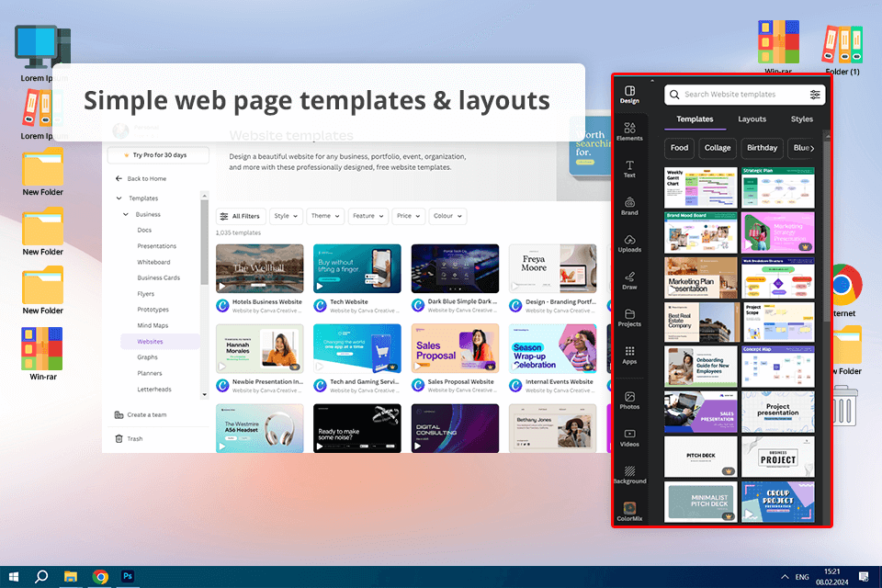882x588 pixels.
Task: Open the Business Project template thumbnail
Action: 777,457
